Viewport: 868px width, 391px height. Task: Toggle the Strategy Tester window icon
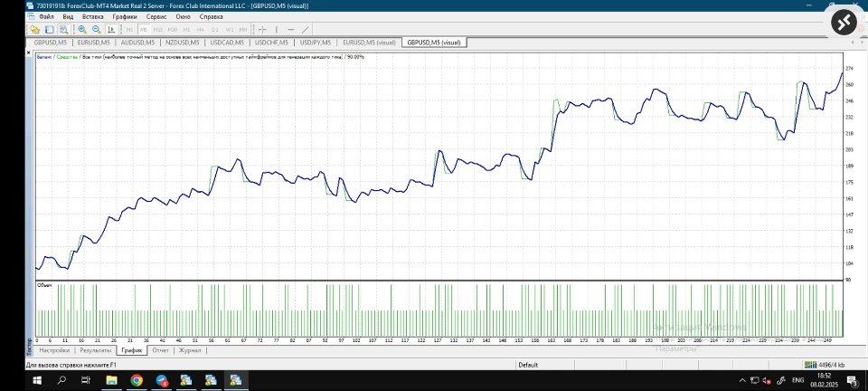click(x=63, y=29)
